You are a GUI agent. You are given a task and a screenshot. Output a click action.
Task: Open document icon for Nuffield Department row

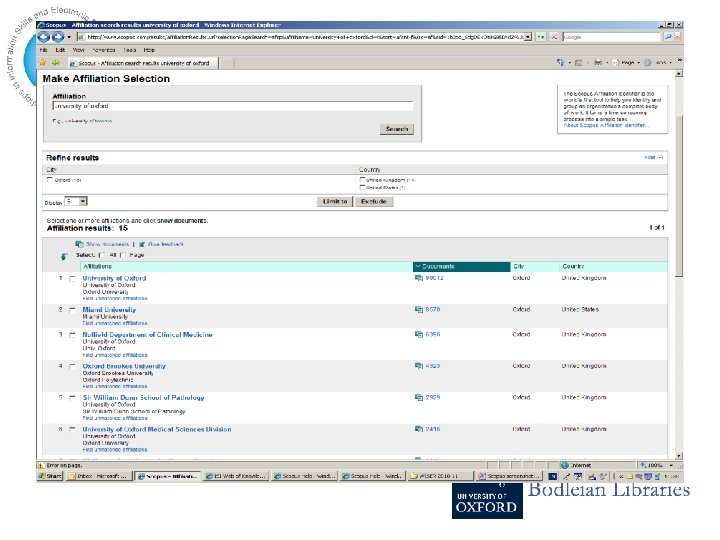tap(419, 334)
